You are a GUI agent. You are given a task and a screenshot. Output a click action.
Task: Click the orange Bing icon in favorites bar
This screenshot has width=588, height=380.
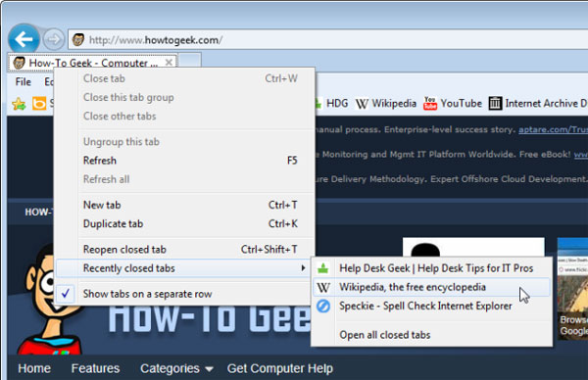tap(39, 104)
